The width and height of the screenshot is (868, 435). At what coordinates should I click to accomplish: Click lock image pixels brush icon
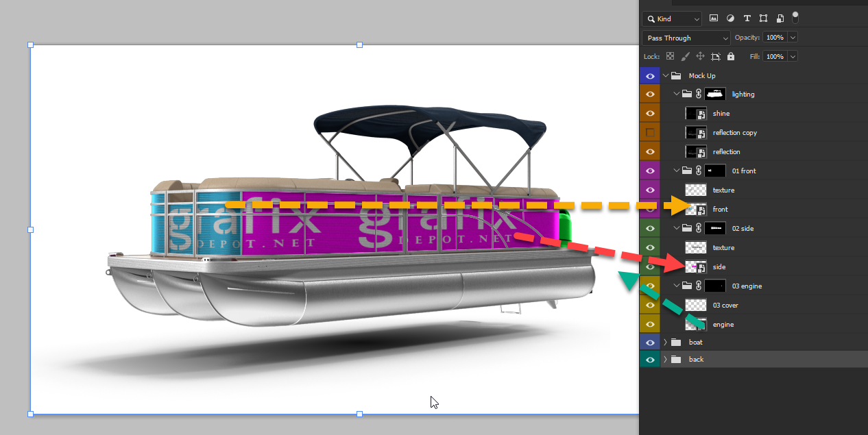(x=685, y=56)
